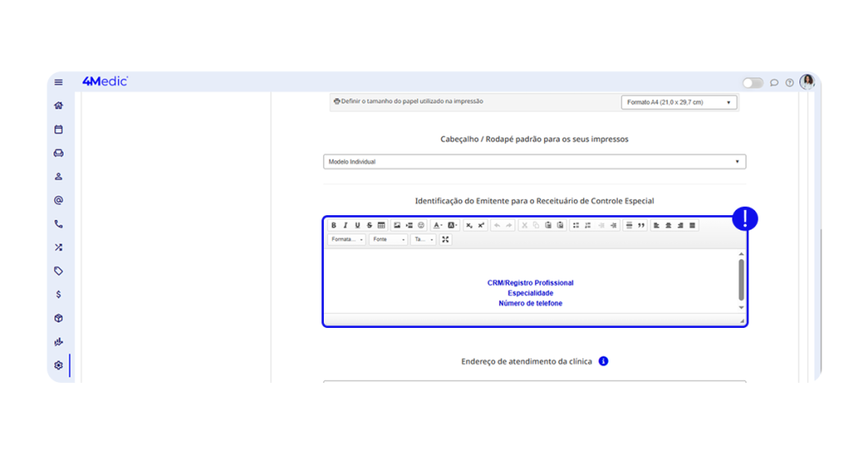Image resolution: width=868 pixels, height=455 pixels.
Task: Open the text color picker
Action: [437, 225]
